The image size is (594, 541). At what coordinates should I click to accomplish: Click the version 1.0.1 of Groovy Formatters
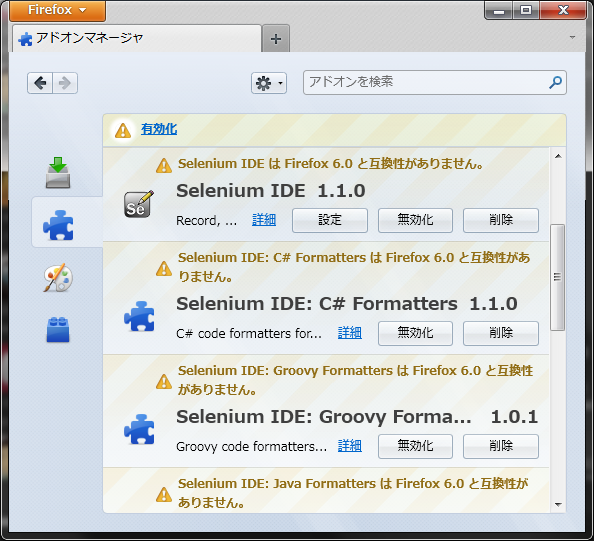(x=514, y=417)
